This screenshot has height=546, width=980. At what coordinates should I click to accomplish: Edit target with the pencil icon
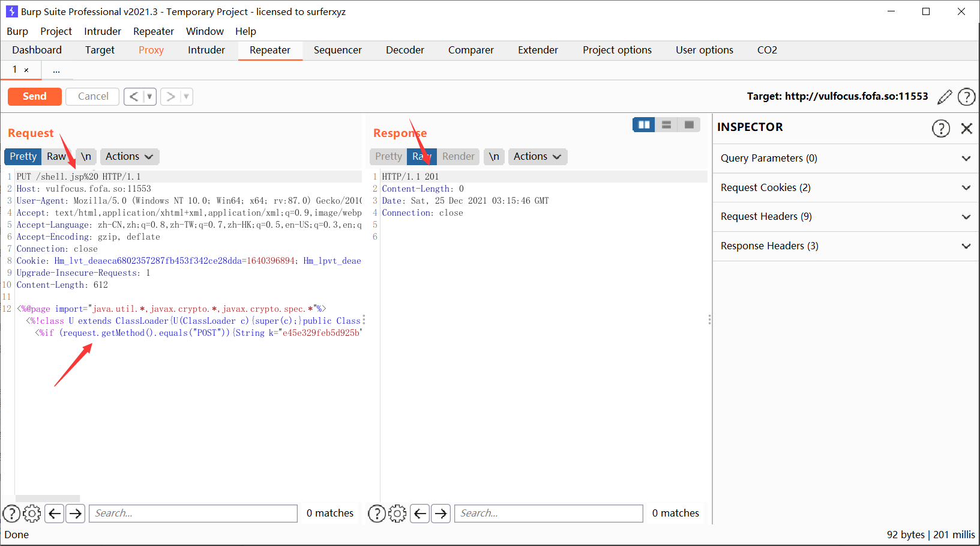point(945,97)
